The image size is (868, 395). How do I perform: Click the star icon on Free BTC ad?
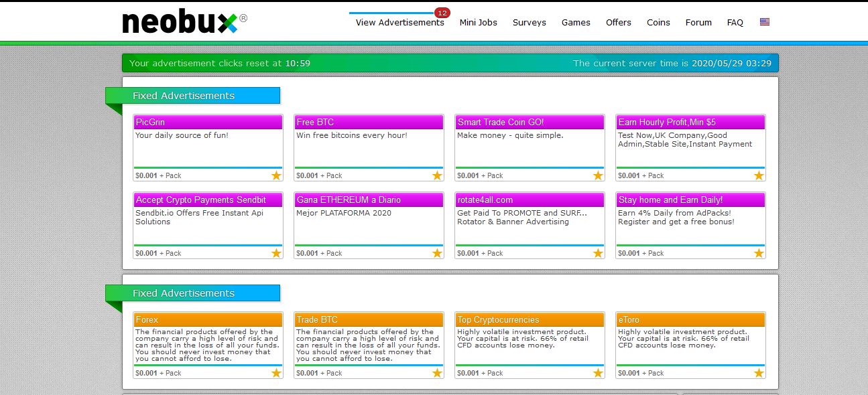point(437,175)
